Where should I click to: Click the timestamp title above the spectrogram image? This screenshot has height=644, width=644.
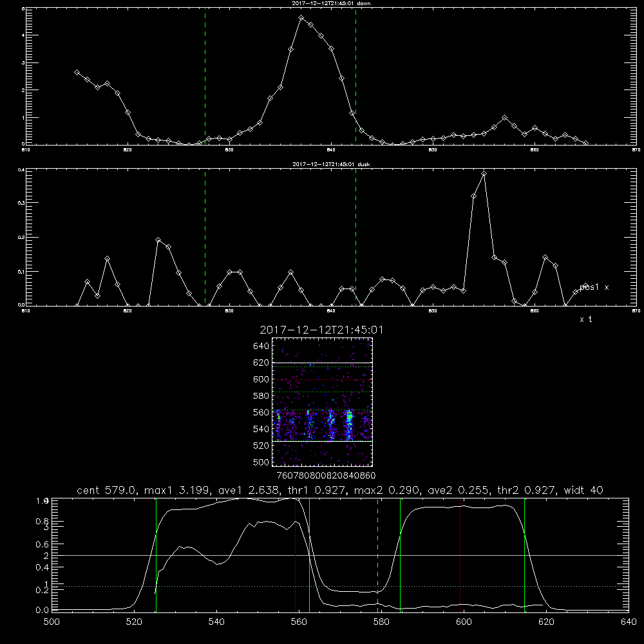[x=321, y=330]
